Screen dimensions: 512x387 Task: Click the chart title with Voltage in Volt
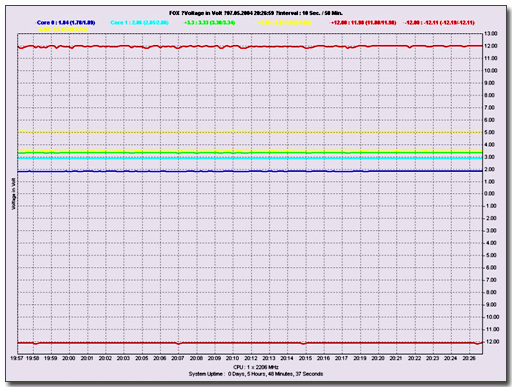(x=256, y=13)
